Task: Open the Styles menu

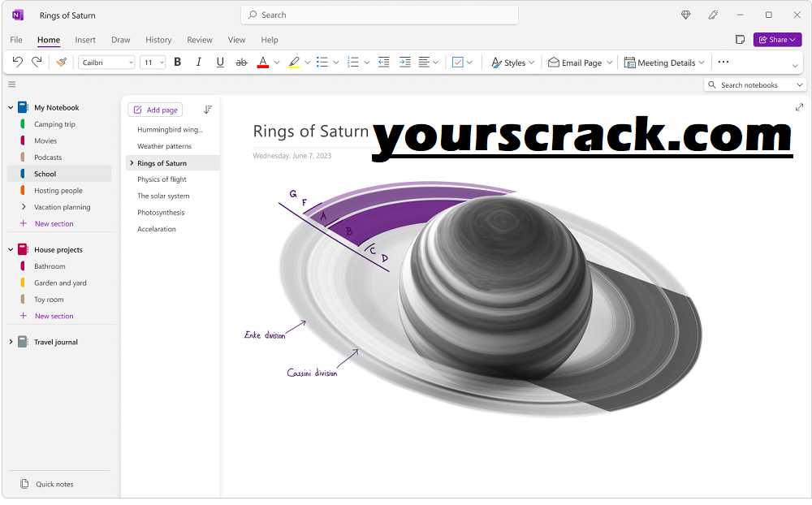Action: (512, 63)
